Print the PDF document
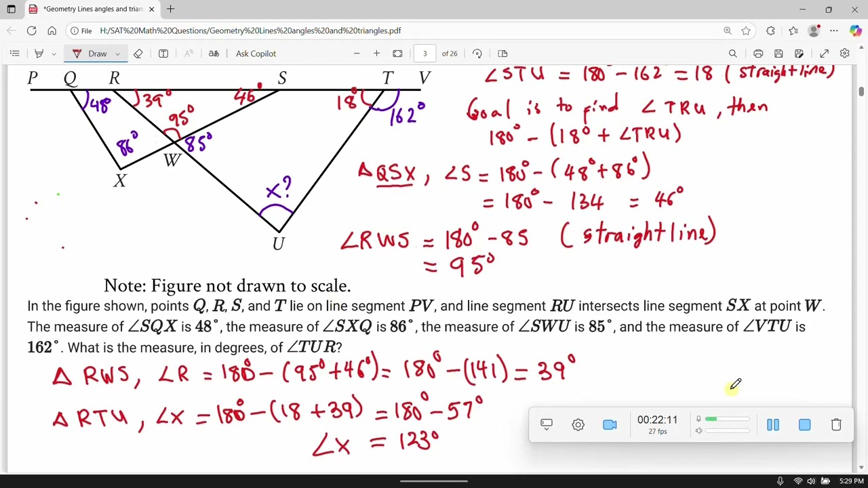The height and width of the screenshot is (488, 868). [x=758, y=54]
